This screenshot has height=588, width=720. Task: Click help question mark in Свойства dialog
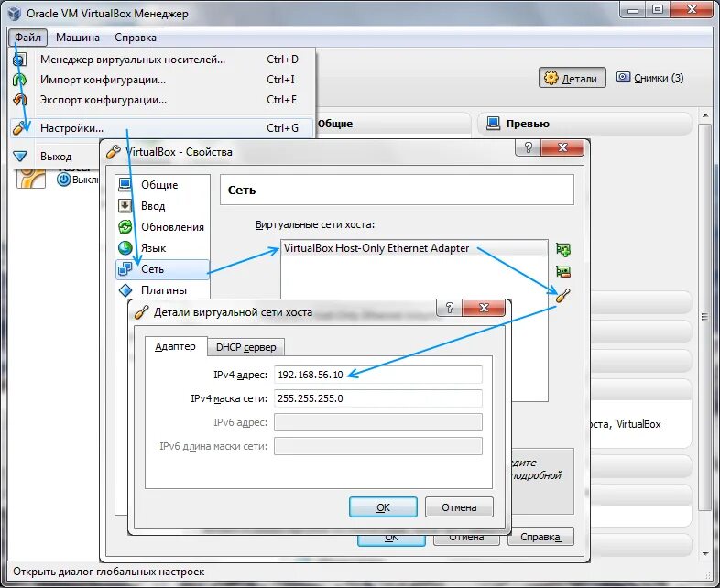point(528,147)
